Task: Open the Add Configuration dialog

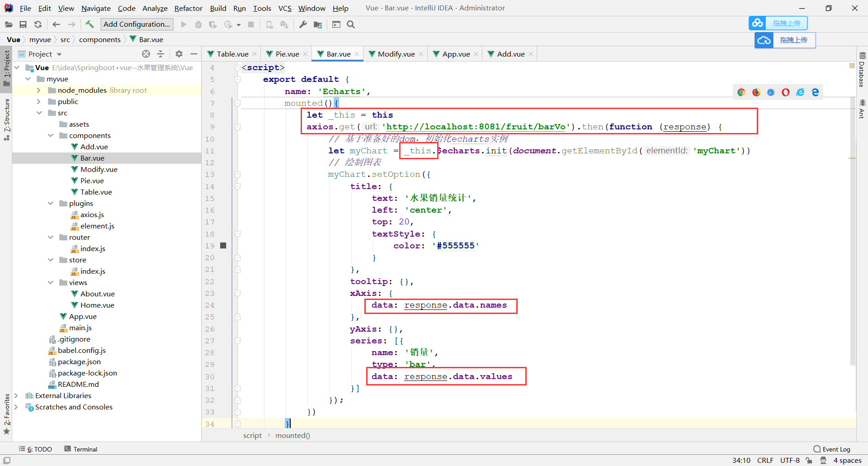Action: (137, 24)
